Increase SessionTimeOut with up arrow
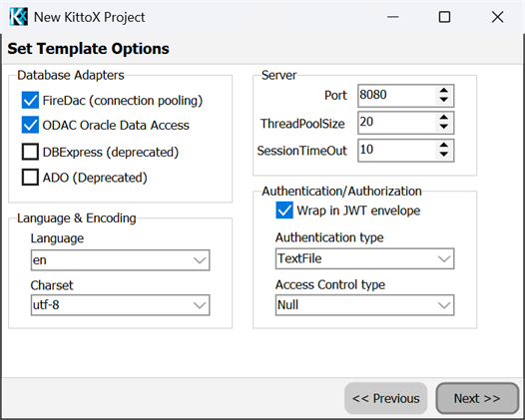The image size is (525, 420). coord(444,146)
